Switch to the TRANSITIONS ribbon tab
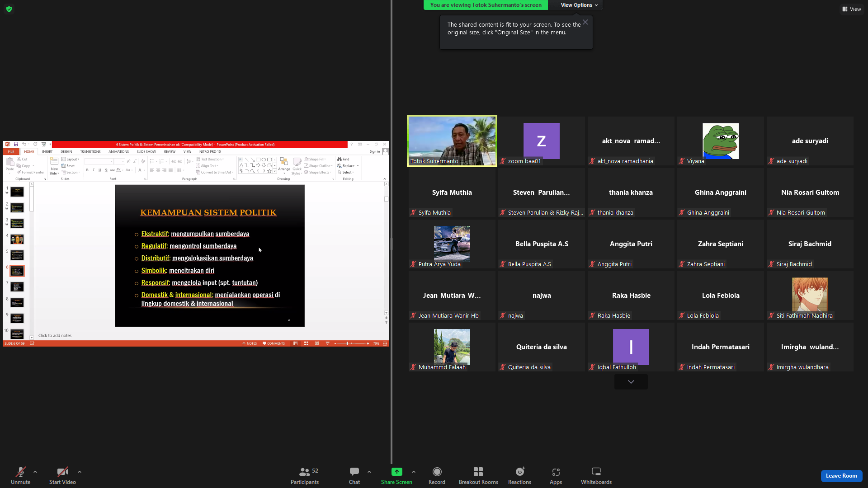The width and height of the screenshot is (868, 488). (x=90, y=152)
